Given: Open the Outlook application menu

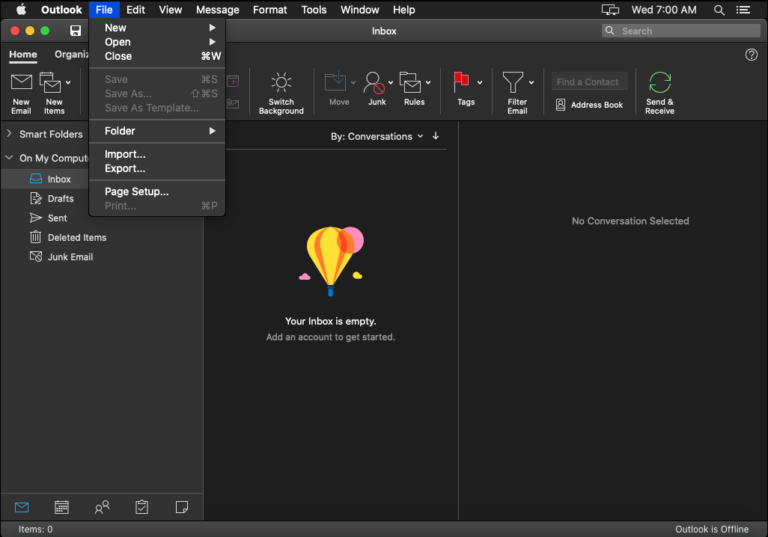Looking at the screenshot, I should point(61,10).
